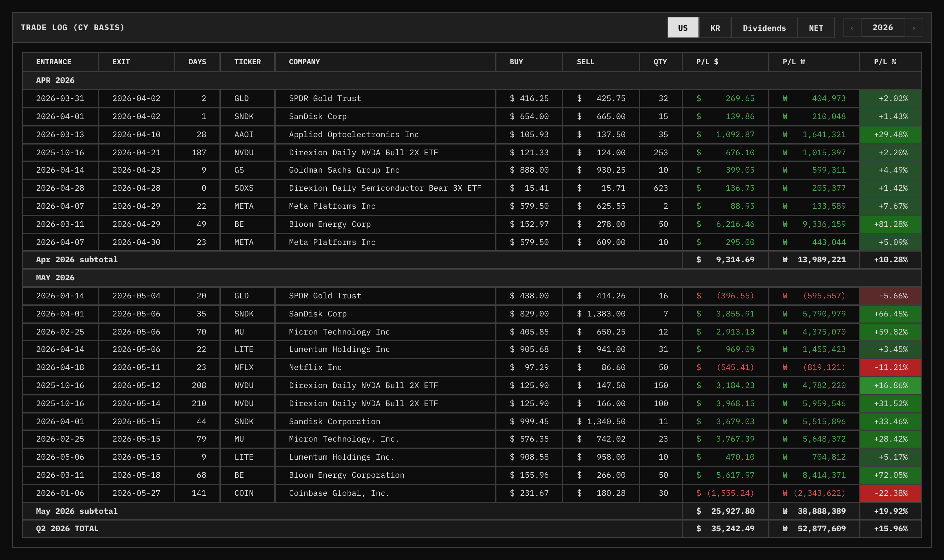Screen dimensions: 944x560
Task: Click the +66.45% P/L cell
Action: pos(890,314)
